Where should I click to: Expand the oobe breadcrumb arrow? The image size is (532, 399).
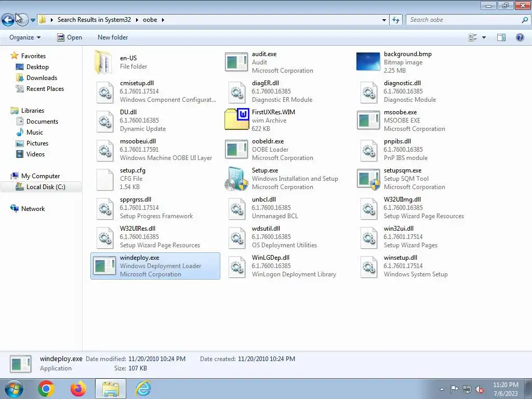(163, 20)
